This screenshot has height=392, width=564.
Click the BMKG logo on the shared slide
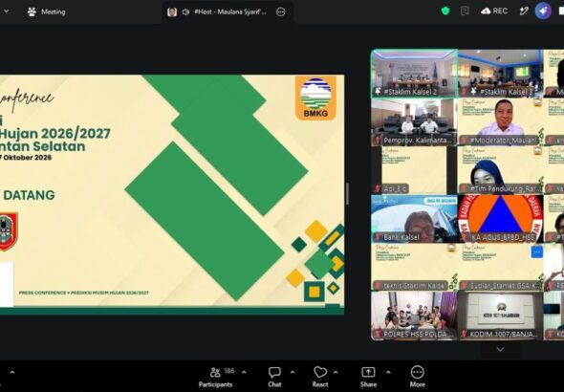(x=315, y=98)
